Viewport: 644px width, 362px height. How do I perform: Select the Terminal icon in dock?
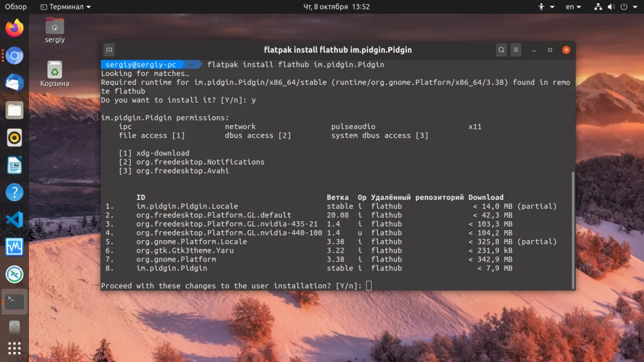pos(14,302)
